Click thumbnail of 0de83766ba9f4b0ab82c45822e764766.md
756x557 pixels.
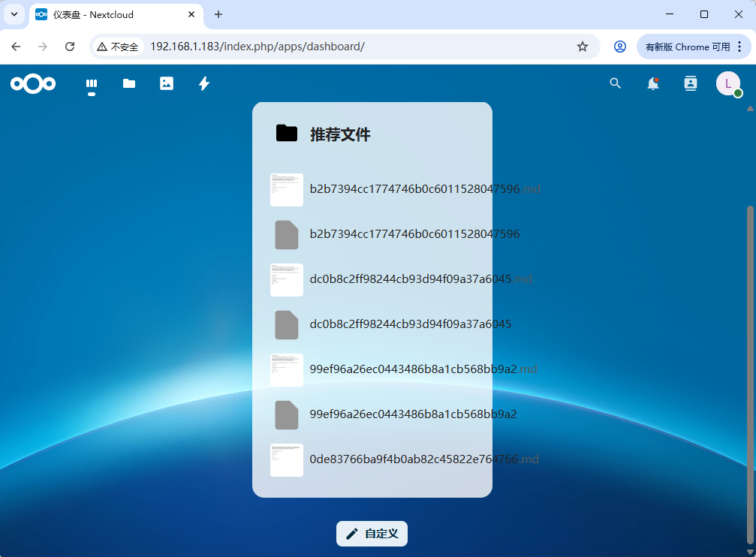pyautogui.click(x=286, y=460)
